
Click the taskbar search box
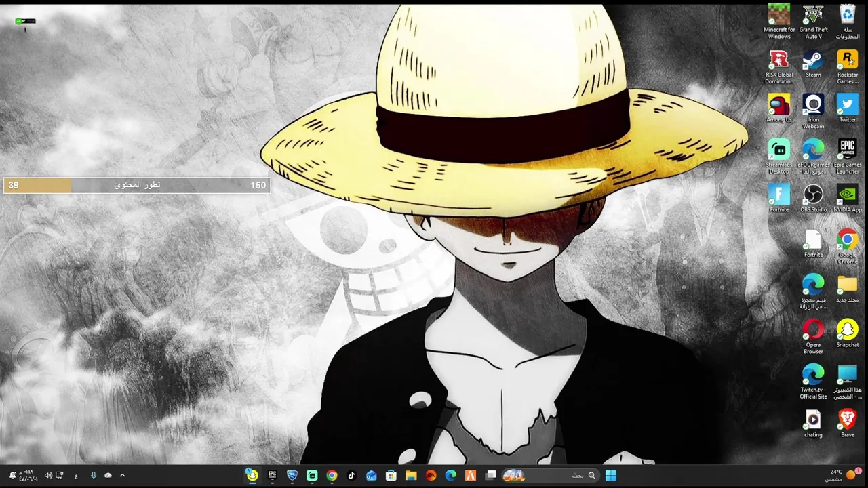pyautogui.click(x=551, y=475)
